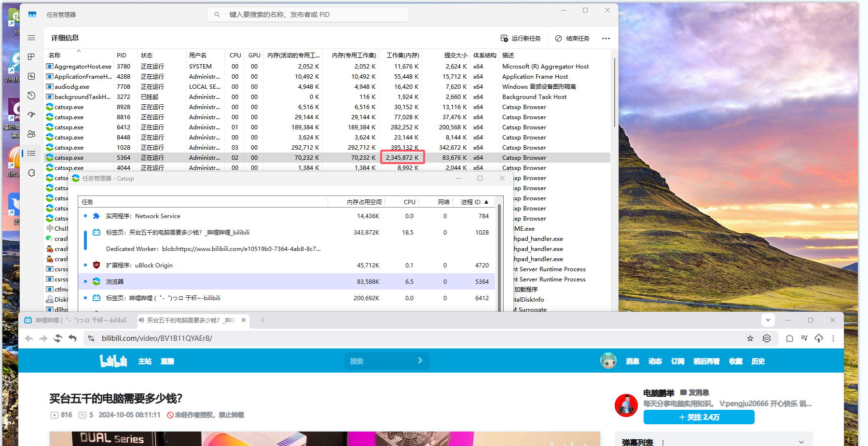Open browser three-dot main menu
This screenshot has height=446, width=868.
click(833, 338)
